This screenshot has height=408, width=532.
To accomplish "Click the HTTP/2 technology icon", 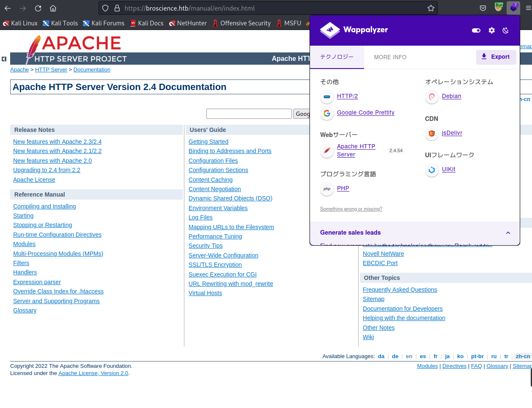I will (x=327, y=97).
